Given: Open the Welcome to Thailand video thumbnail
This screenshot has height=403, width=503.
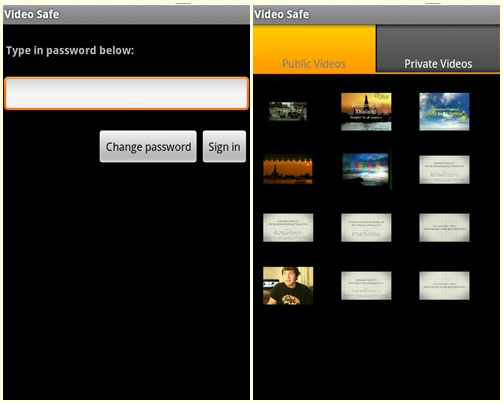Looking at the screenshot, I should (x=366, y=112).
